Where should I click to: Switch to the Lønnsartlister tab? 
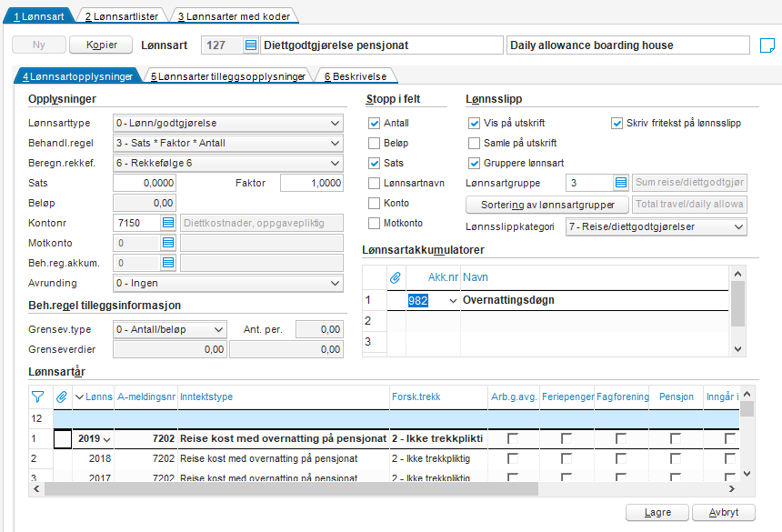click(x=122, y=16)
